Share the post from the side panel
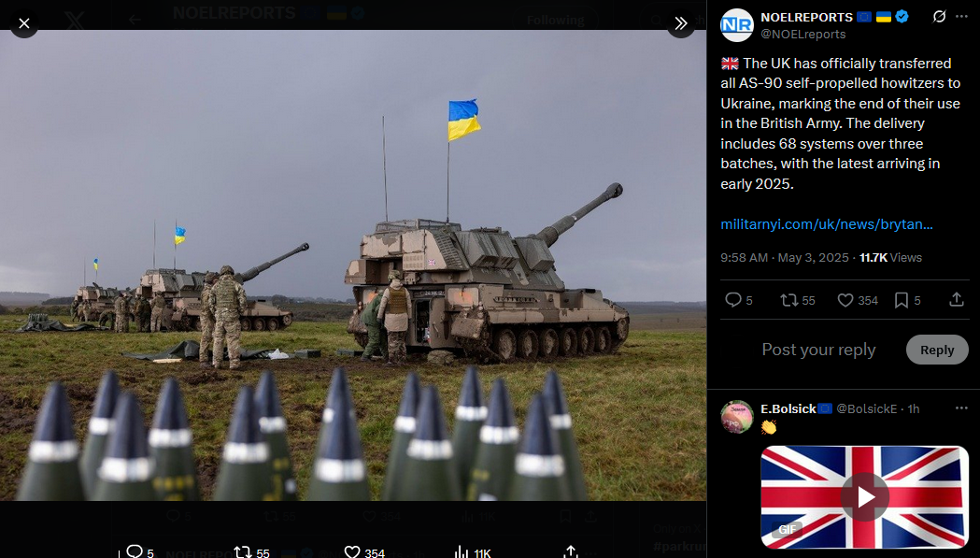980x558 pixels. [957, 300]
